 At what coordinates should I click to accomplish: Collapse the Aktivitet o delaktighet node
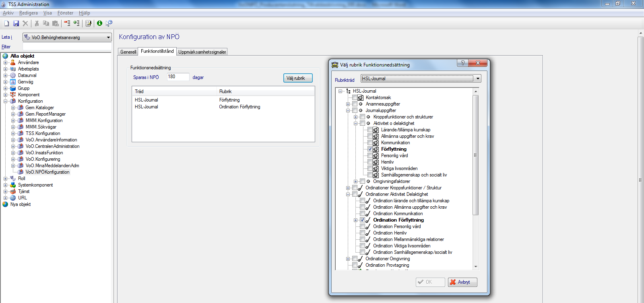tap(355, 123)
